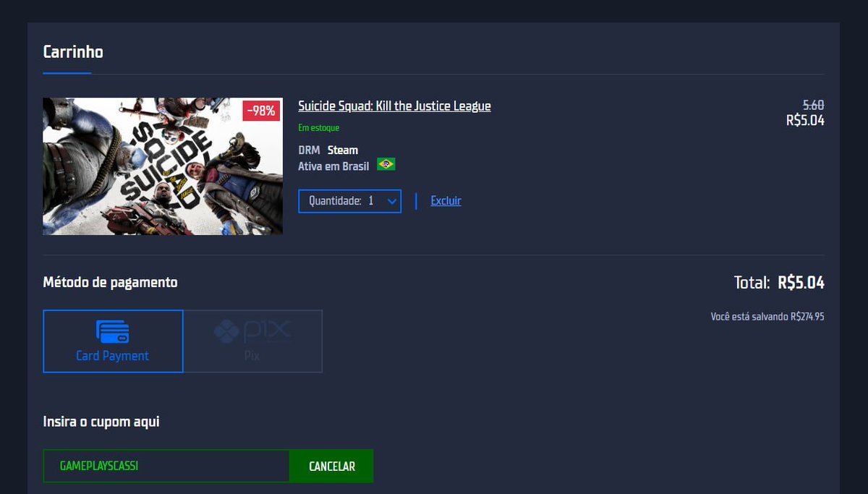Click the credit card icon

coord(113,332)
